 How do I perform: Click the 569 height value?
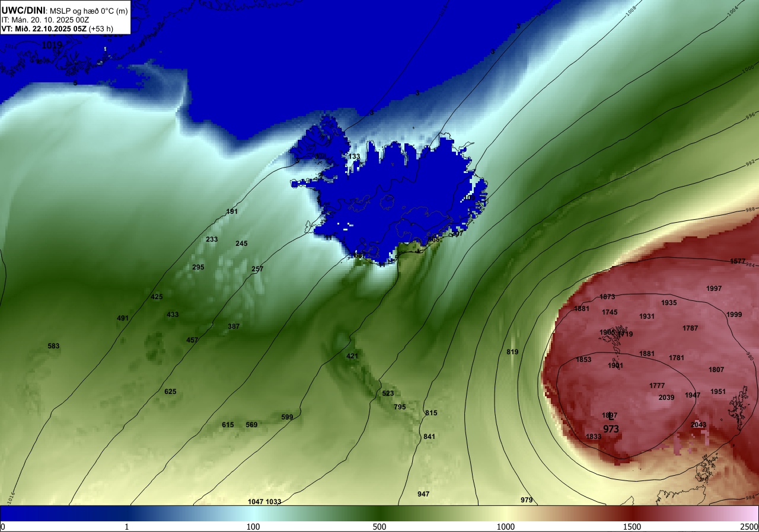[251, 425]
